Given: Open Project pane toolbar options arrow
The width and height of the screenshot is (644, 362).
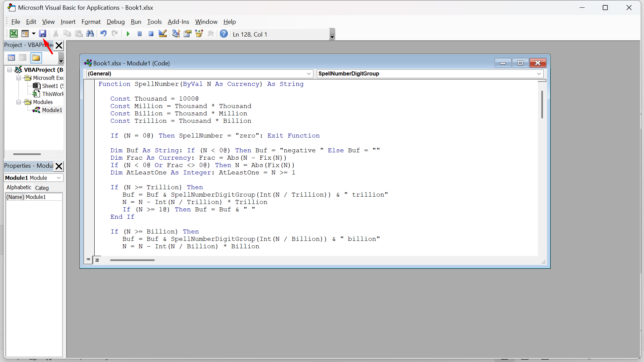Looking at the screenshot, I should click(x=61, y=58).
